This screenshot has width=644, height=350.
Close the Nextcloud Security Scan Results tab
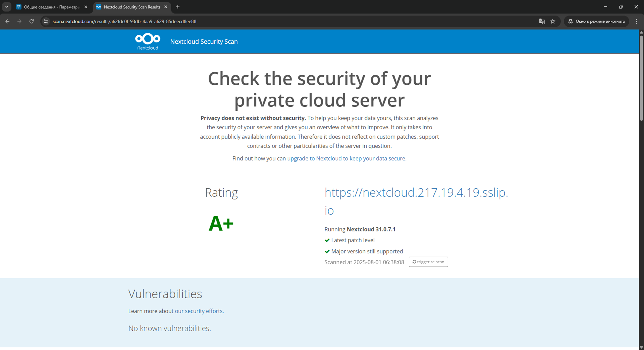(165, 7)
